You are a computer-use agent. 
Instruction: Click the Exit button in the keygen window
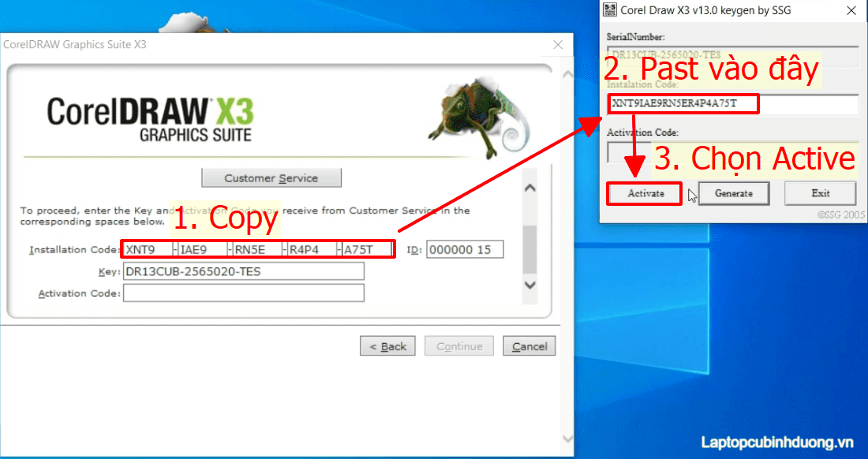tap(821, 193)
